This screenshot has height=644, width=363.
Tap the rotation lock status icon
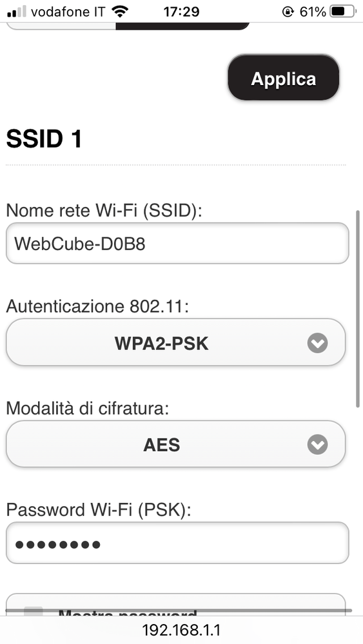(x=288, y=12)
